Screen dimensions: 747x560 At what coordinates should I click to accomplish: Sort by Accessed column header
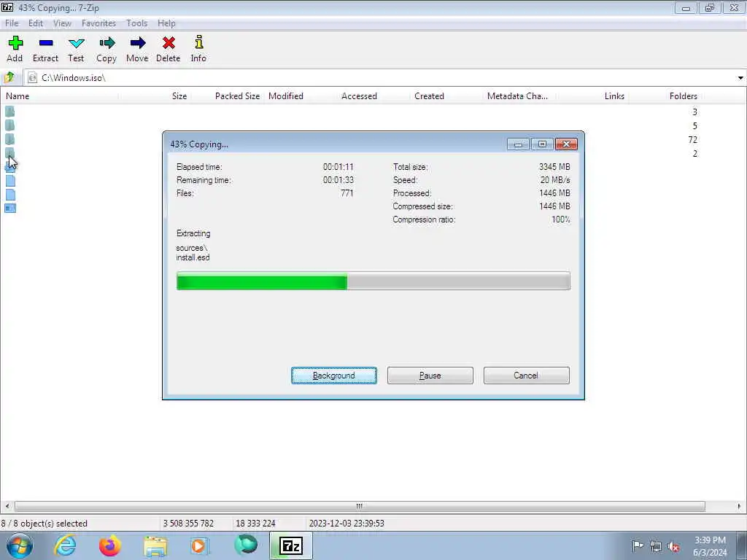point(373,96)
